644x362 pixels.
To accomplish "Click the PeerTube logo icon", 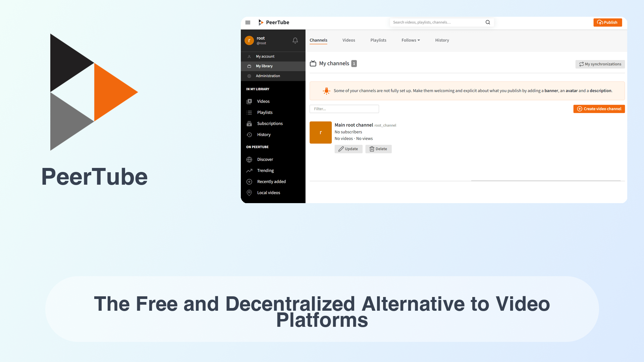I will pos(261,22).
